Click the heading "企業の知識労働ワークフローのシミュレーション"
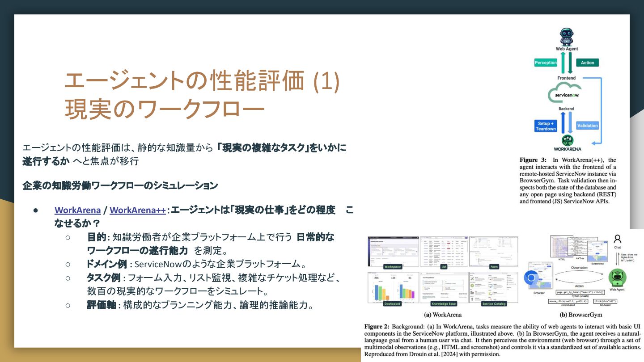The image size is (644, 362). pyautogui.click(x=120, y=185)
